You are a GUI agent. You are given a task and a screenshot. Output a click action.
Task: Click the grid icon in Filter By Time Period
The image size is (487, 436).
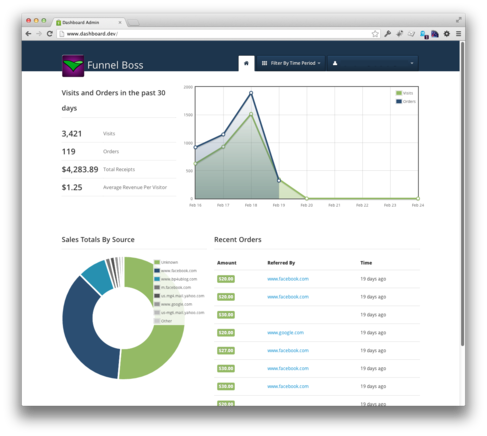[264, 63]
